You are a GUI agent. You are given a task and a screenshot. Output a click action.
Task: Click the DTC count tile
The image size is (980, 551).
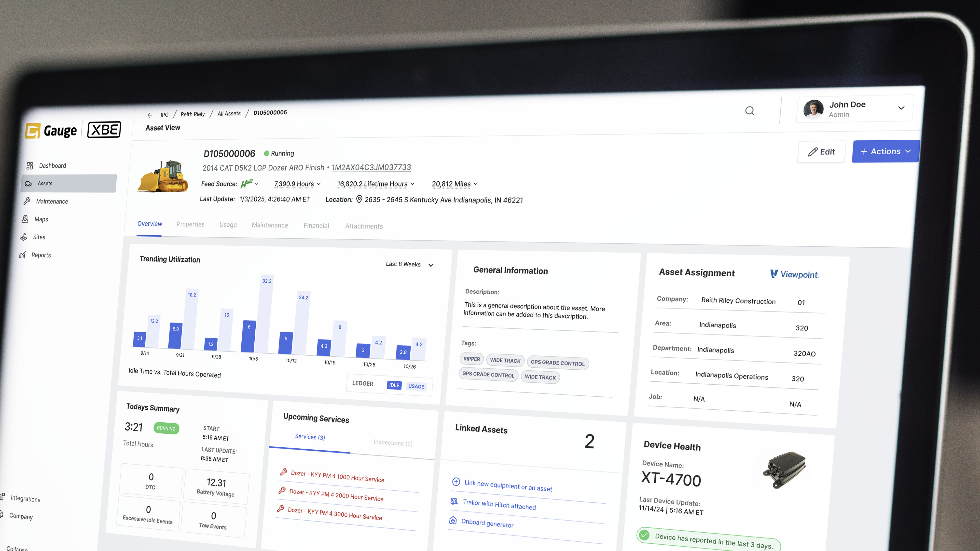pyautogui.click(x=151, y=481)
